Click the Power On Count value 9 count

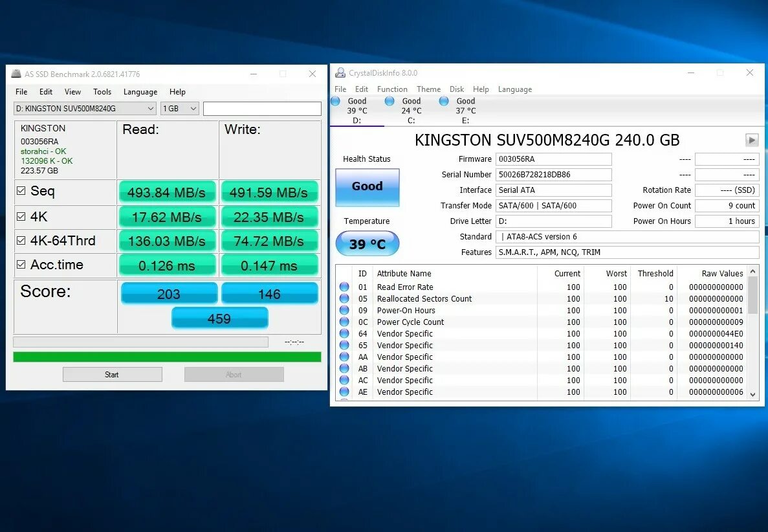[727, 206]
